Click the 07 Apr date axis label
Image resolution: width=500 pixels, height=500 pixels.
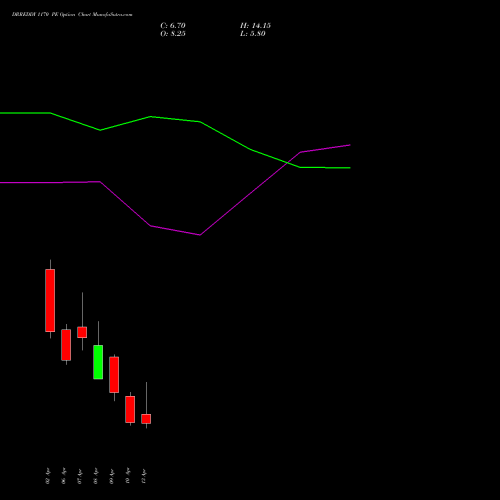(x=80, y=476)
